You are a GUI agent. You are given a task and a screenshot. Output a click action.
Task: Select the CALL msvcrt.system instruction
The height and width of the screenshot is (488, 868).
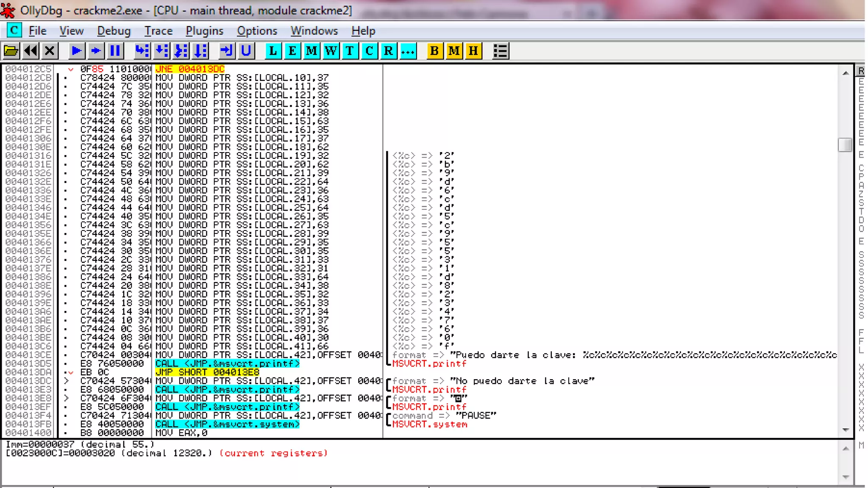coord(227,424)
